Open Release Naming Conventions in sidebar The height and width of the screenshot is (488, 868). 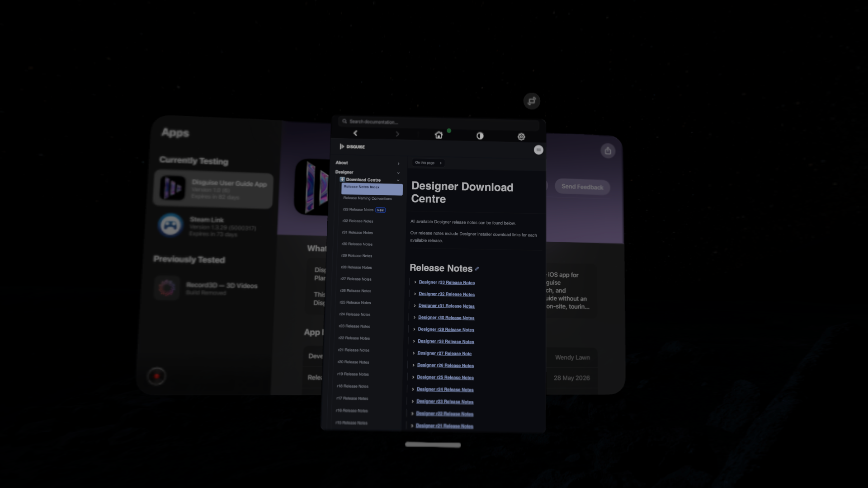[368, 198]
